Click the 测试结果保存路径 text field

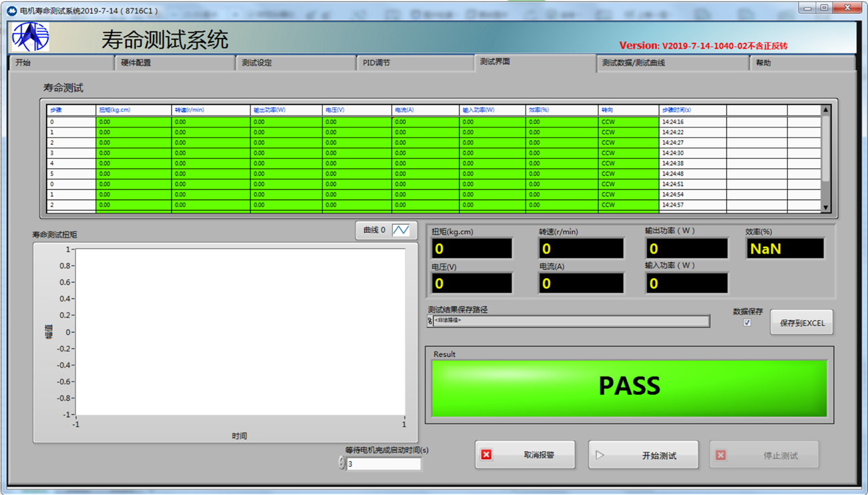tap(571, 321)
